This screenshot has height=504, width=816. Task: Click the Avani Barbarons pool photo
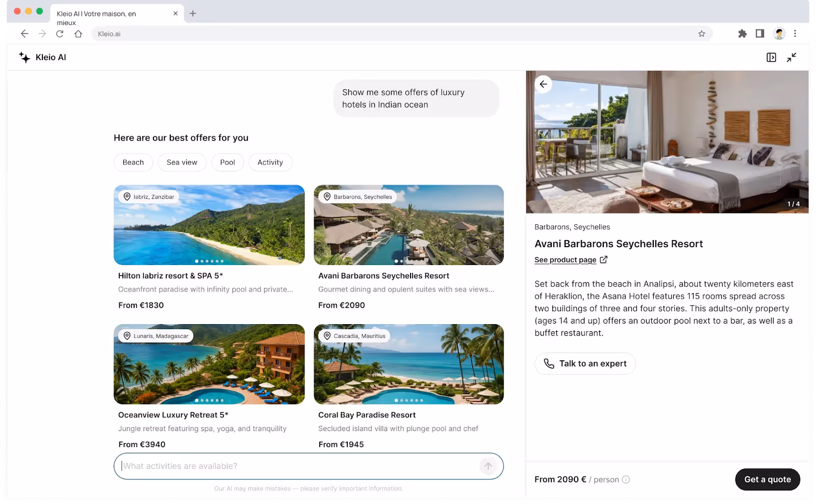click(x=409, y=225)
